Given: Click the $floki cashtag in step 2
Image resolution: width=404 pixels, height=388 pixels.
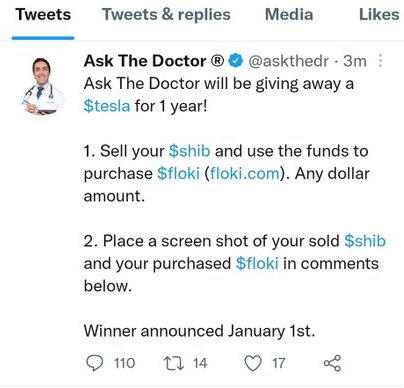Looking at the screenshot, I should 257,264.
